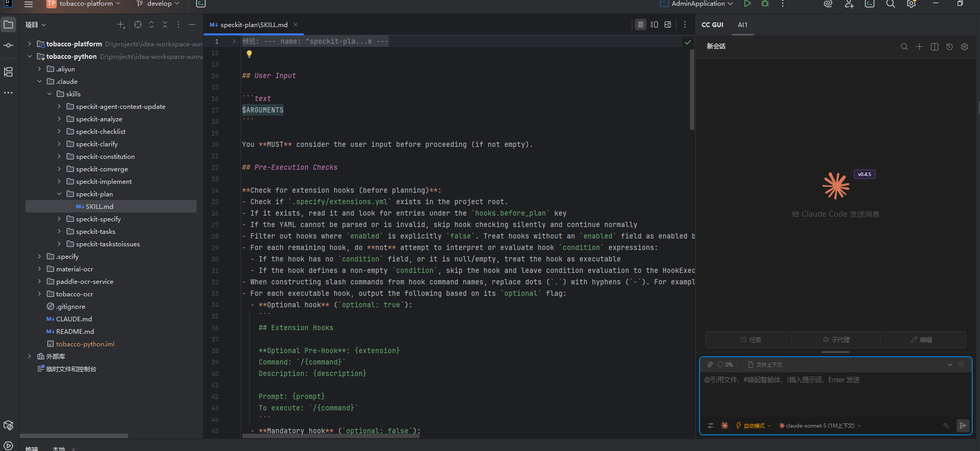Switch to the CC GUI tab

click(712, 24)
